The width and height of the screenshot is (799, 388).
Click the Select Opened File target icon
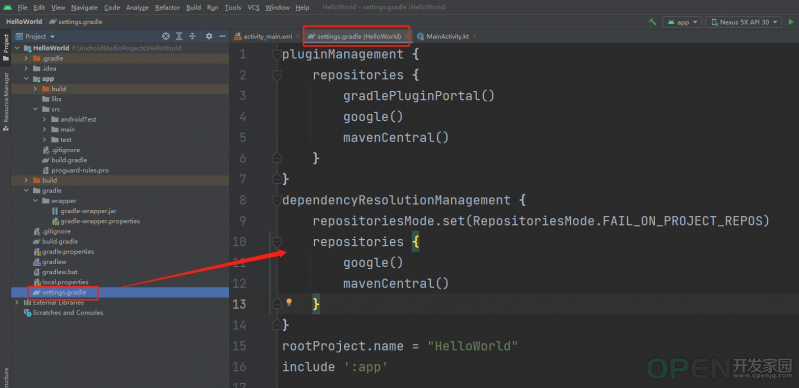pyautogui.click(x=166, y=36)
